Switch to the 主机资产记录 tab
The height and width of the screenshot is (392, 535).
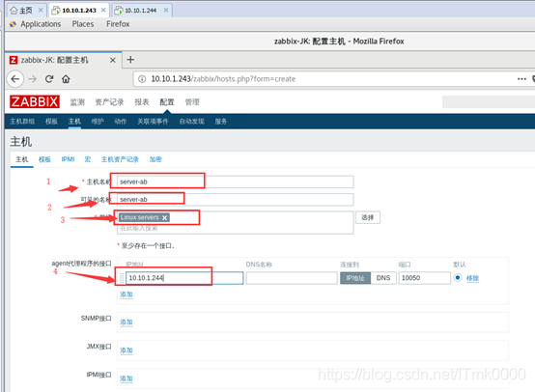[120, 159]
